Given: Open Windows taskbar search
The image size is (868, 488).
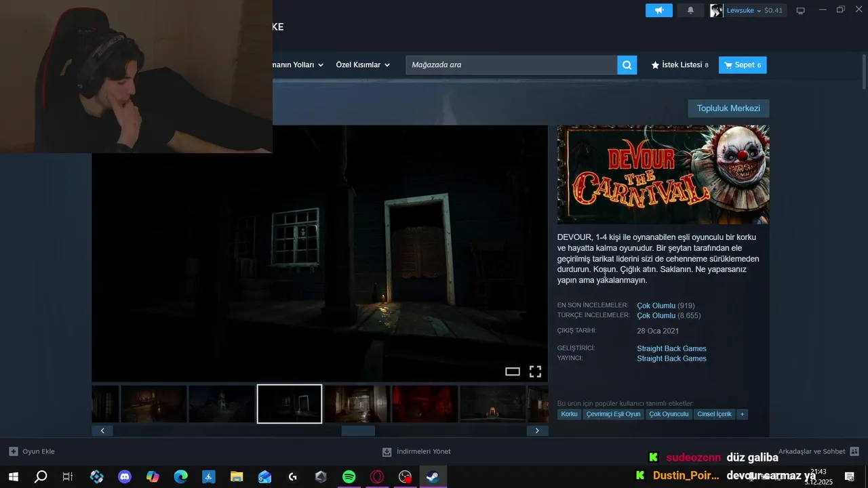Looking at the screenshot, I should [x=41, y=476].
